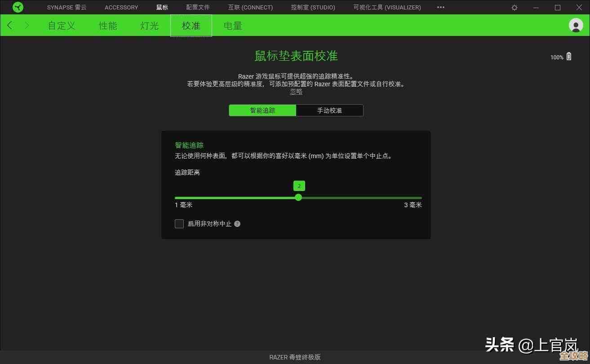Navigate back using the left arrow
Screen dimensions: 590x364
point(9,25)
